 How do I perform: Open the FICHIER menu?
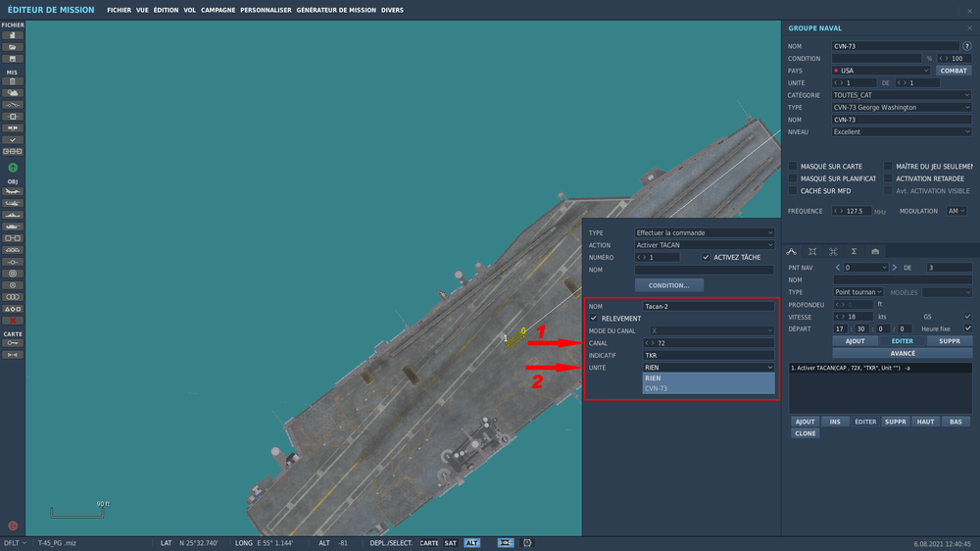click(119, 10)
